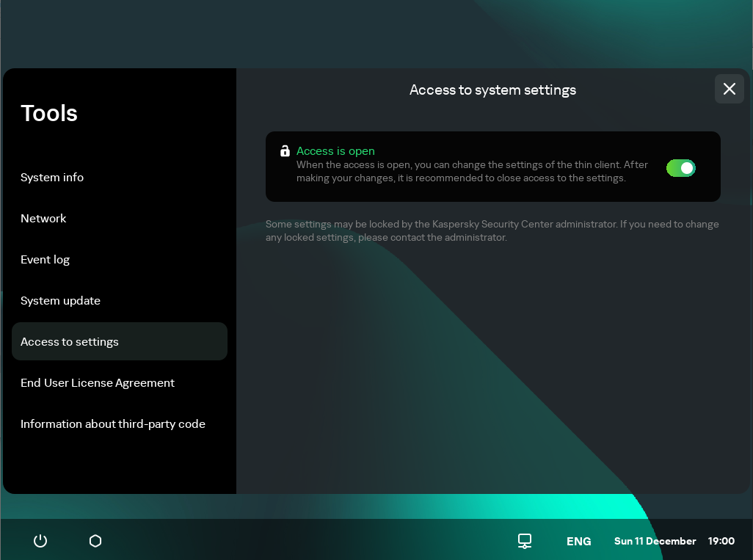Select System info in the Tools sidebar
The width and height of the screenshot is (753, 560).
52,177
